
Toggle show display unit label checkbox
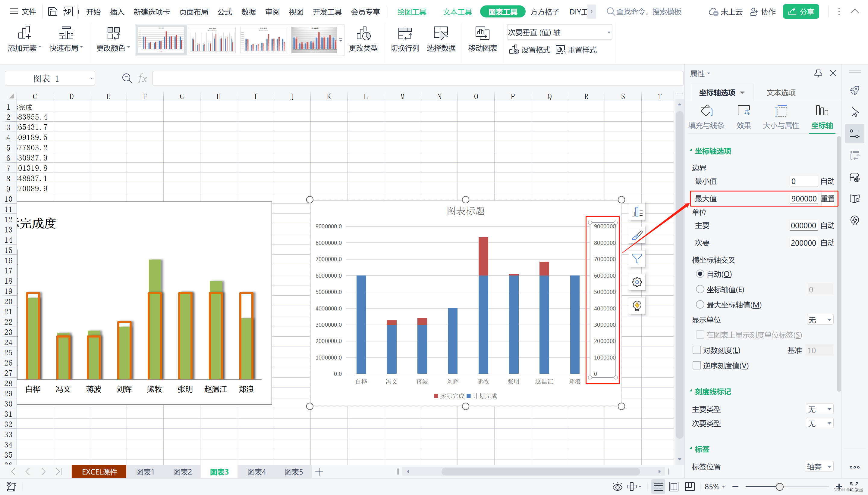coord(700,335)
